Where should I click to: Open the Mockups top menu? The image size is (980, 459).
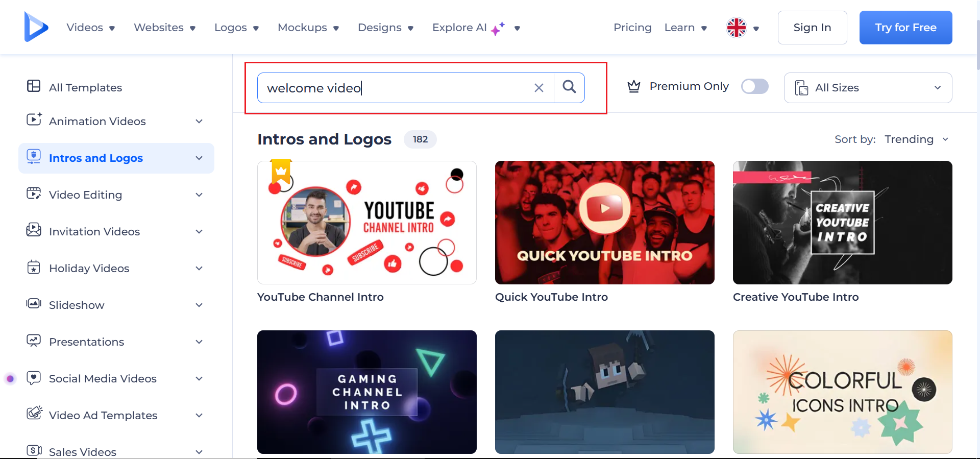point(308,28)
